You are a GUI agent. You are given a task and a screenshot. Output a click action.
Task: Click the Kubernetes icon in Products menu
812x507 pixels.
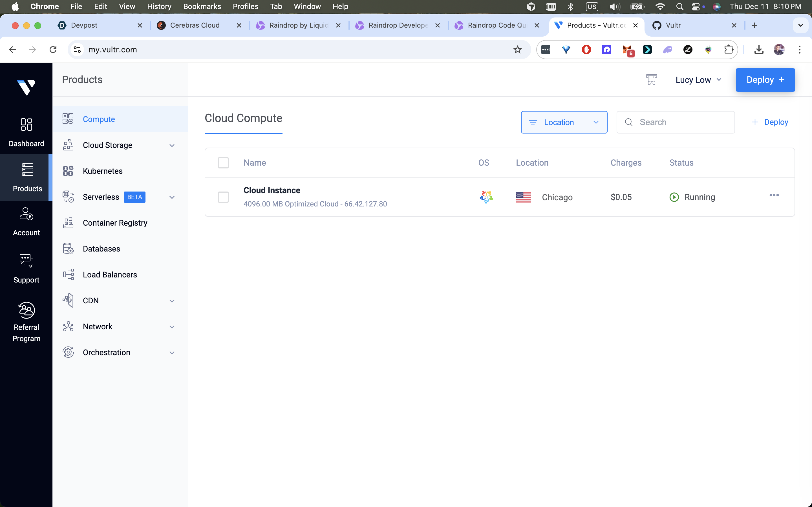(x=68, y=171)
